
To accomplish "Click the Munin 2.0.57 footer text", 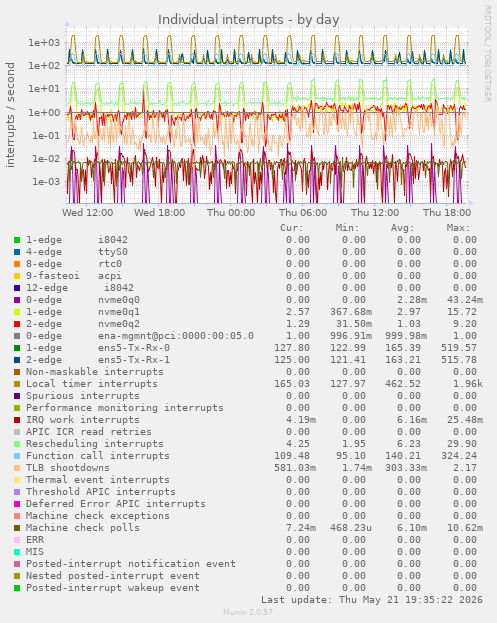I will (248, 612).
